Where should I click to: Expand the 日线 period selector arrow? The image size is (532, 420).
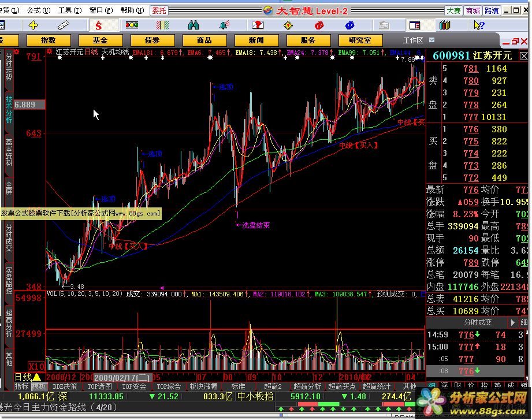pyautogui.click(x=37, y=377)
